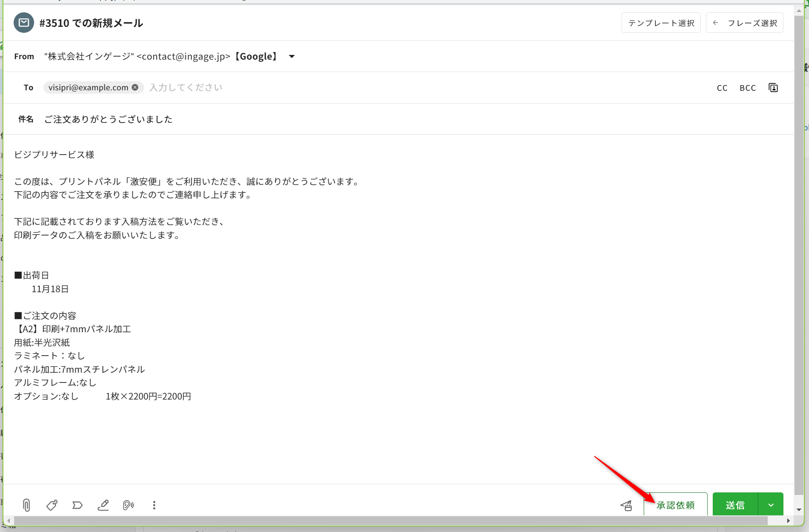809x532 pixels.
Task: Click the paperclip attach file icon
Action: [26, 505]
